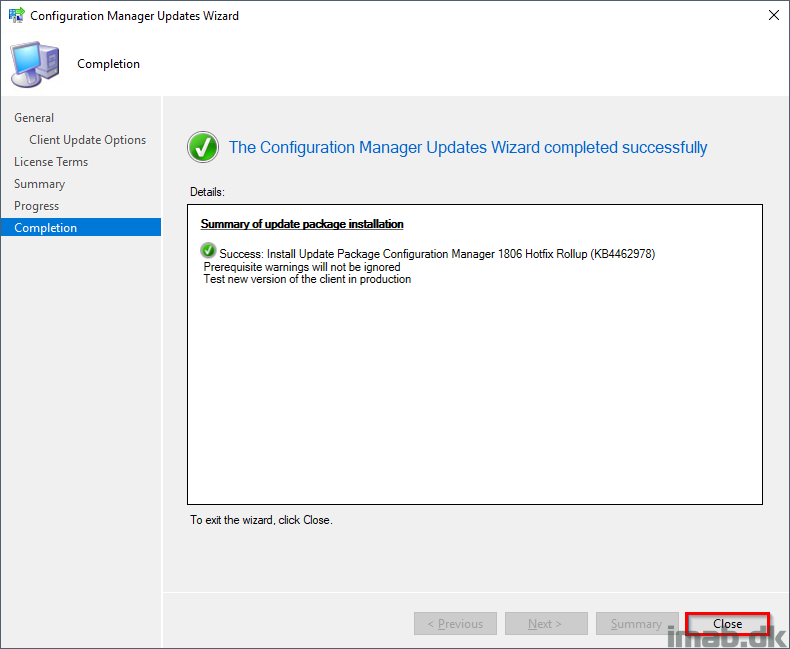This screenshot has width=790, height=649.
Task: Click the disabled Previous button
Action: click(455, 624)
